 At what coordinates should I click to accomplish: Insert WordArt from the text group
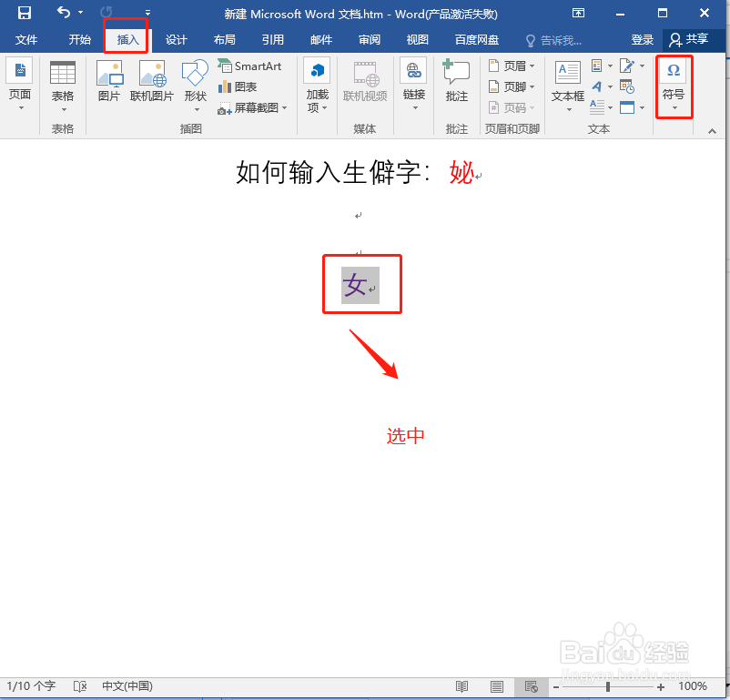tap(602, 86)
